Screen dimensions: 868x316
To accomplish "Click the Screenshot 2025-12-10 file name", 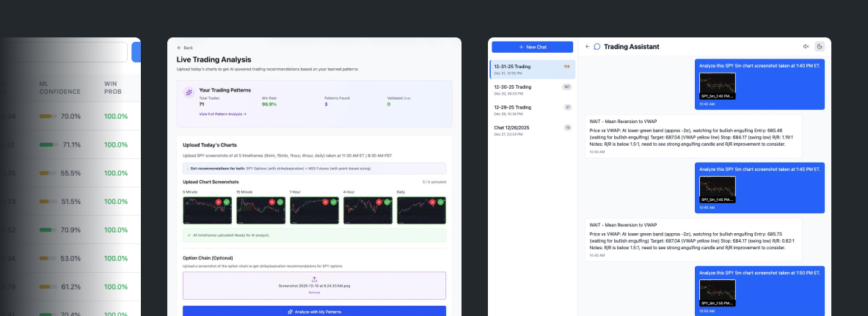I will pyautogui.click(x=314, y=286).
